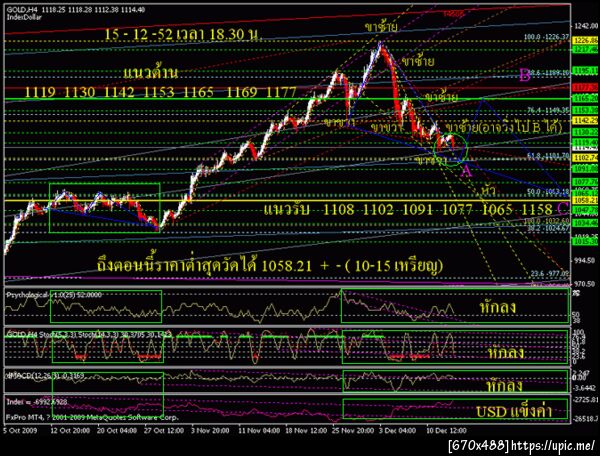Screen dimensions: 600x456
Task: Click the 'ขาซ้าย(อาจวิ่งไป B ได้)' annotation
Action: tap(504, 127)
